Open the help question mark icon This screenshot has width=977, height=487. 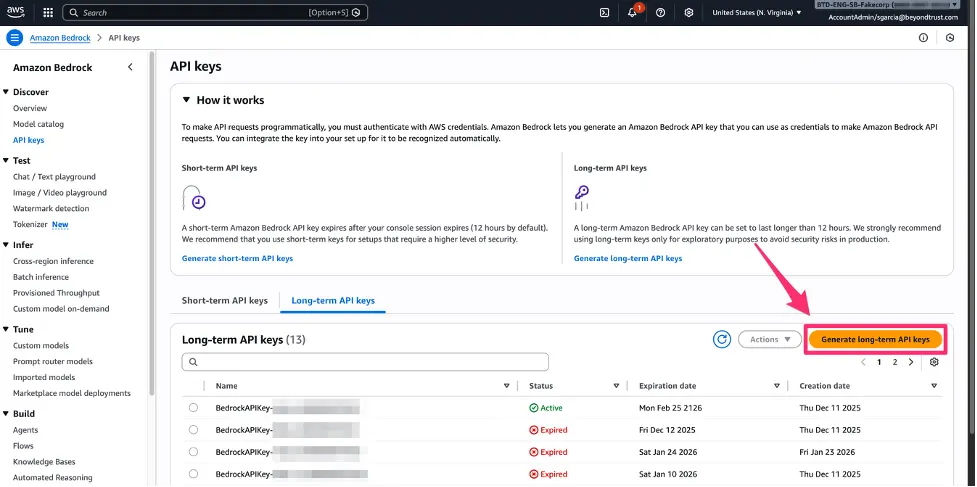click(660, 12)
